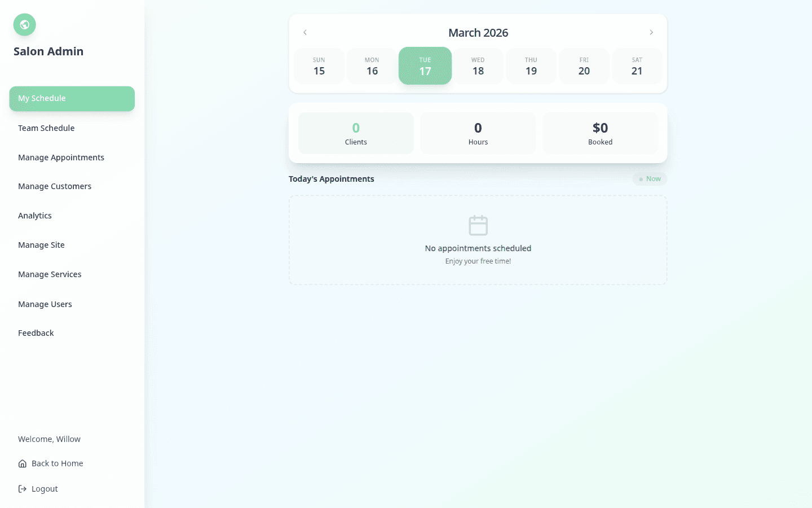This screenshot has width=812, height=508.
Task: Click Back to Home
Action: pyautogui.click(x=56, y=463)
